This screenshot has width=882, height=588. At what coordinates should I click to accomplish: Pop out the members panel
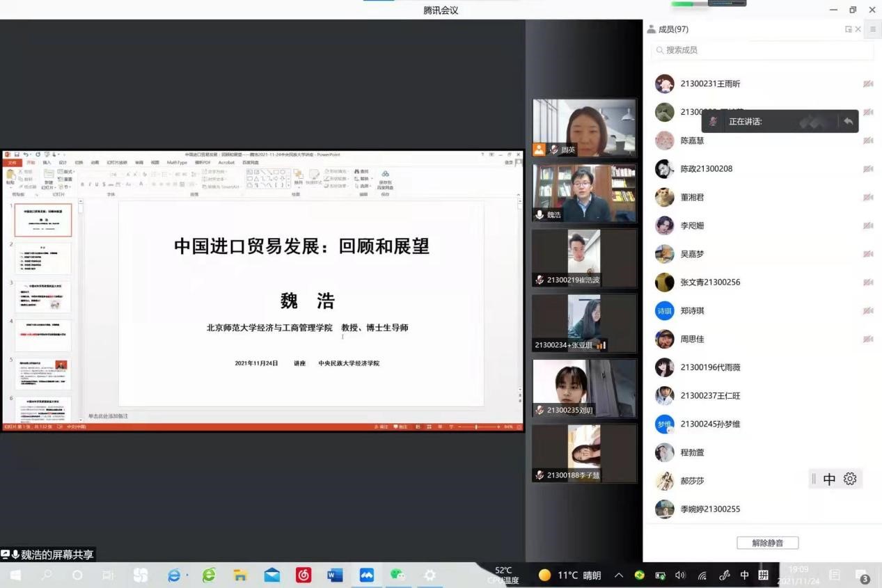point(848,29)
